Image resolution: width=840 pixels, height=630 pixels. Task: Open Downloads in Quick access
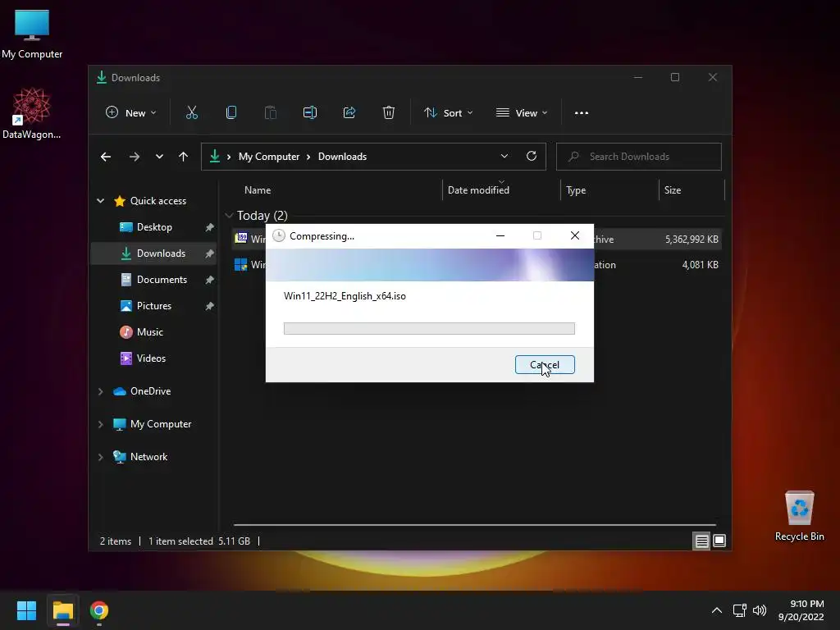(x=153, y=253)
